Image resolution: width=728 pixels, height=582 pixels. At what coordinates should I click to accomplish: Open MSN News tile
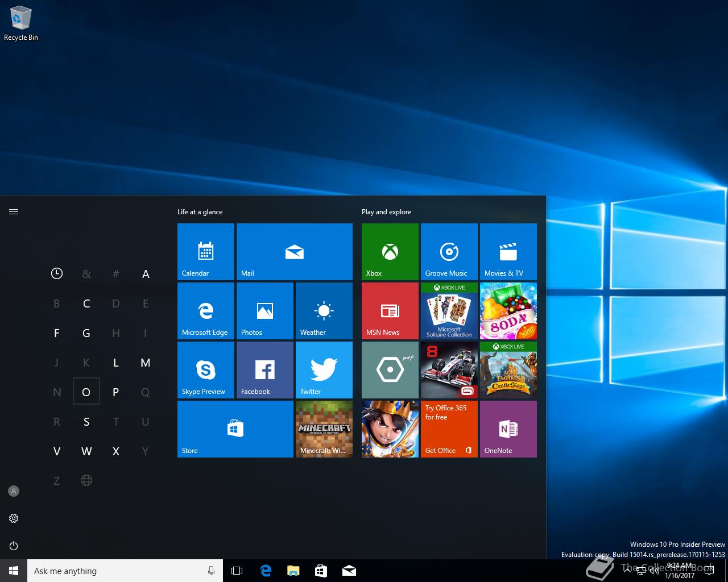click(x=390, y=311)
